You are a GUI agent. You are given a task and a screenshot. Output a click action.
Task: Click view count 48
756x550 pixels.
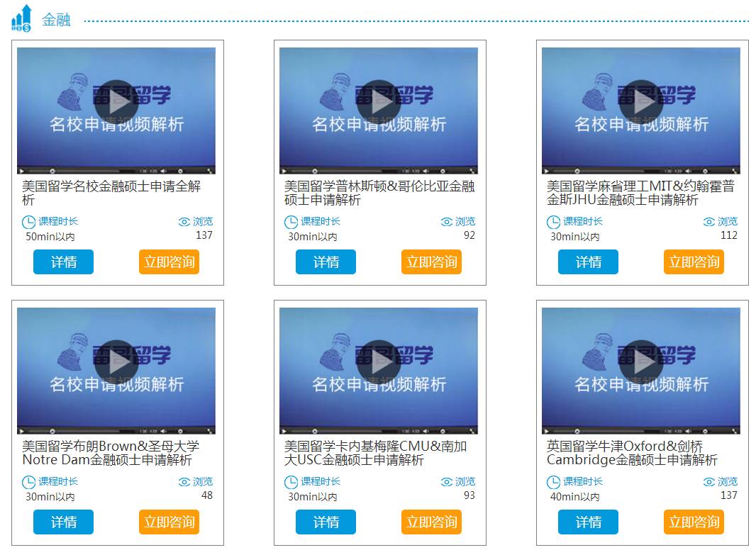tap(207, 495)
